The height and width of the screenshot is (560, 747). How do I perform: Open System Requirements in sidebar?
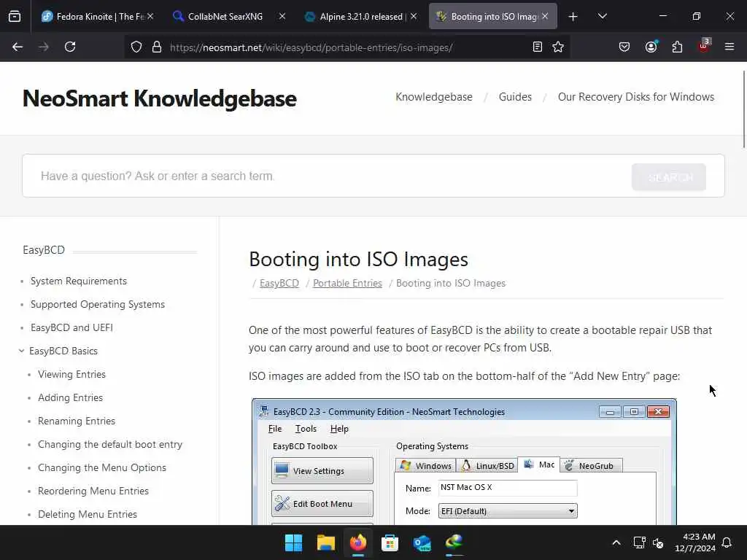[79, 281]
